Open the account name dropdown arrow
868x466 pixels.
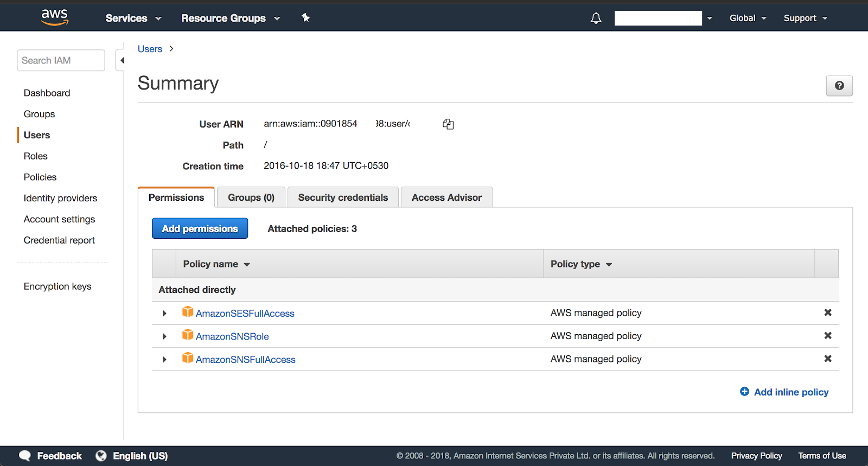(x=709, y=18)
